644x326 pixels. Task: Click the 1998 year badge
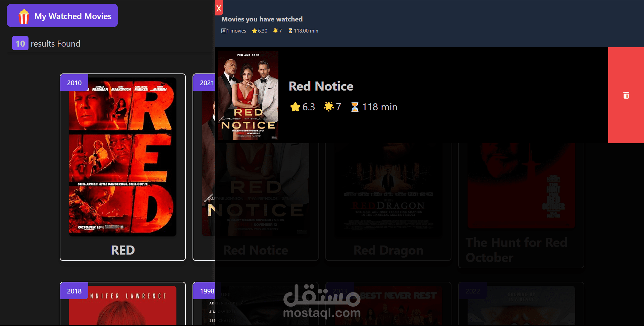pyautogui.click(x=204, y=291)
